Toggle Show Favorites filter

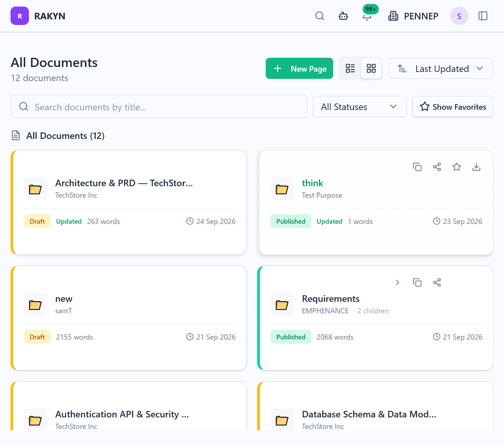pos(453,106)
